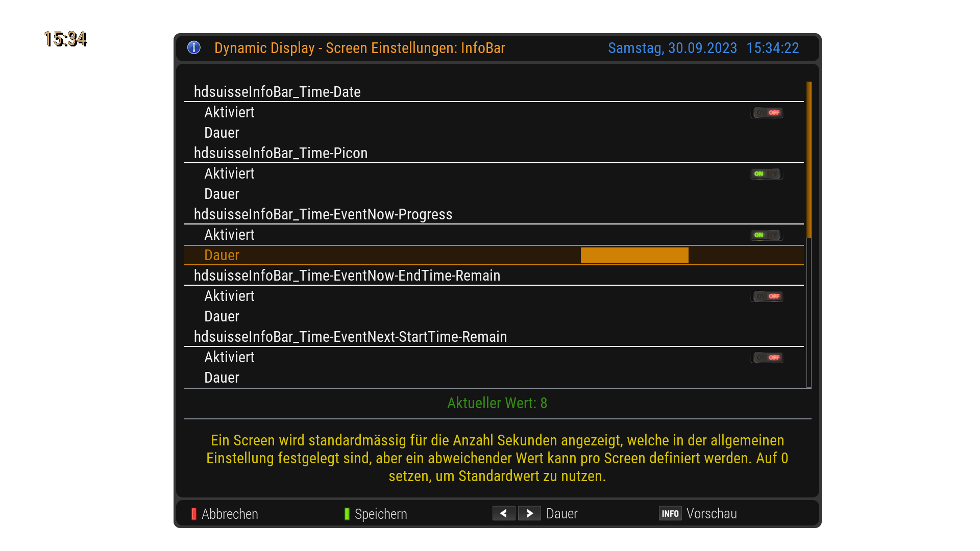This screenshot has height=551, width=980.
Task: Click the Abbrechen cancel label
Action: coord(229,514)
